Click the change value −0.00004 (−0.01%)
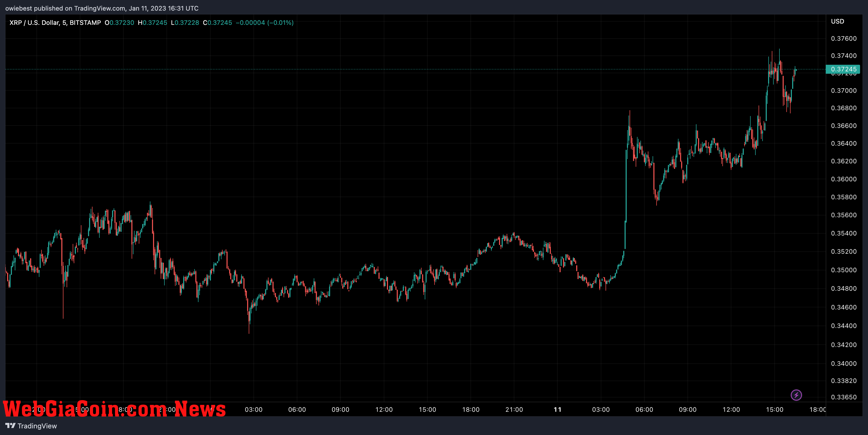The image size is (868, 435). (265, 22)
